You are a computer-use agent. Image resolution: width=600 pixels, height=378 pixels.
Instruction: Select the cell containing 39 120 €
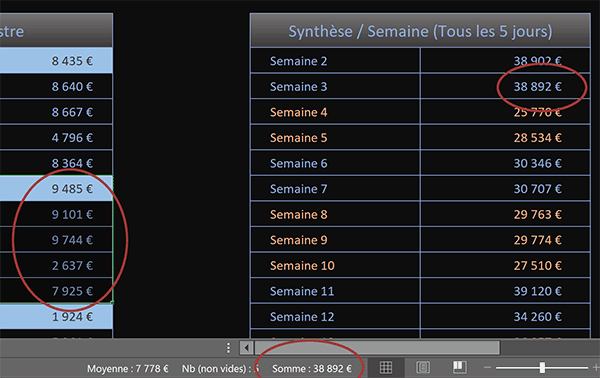[x=505, y=291]
